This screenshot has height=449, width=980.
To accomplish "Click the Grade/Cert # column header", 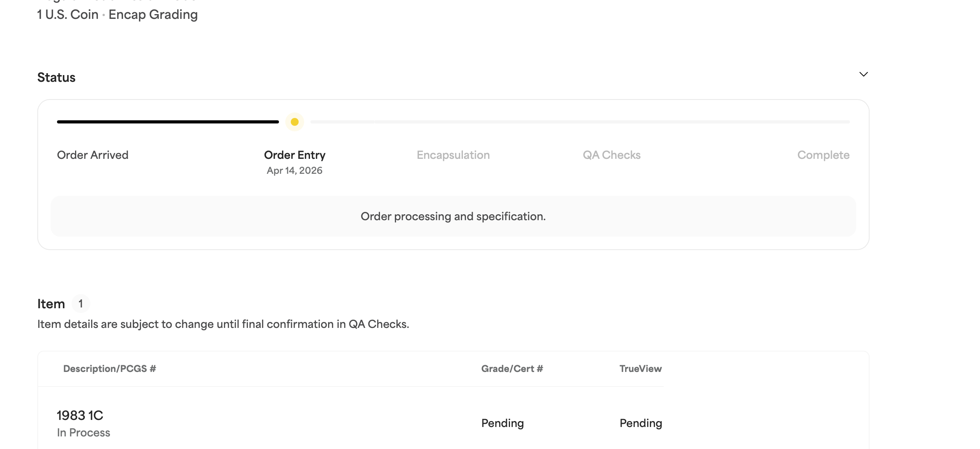I will [x=512, y=369].
